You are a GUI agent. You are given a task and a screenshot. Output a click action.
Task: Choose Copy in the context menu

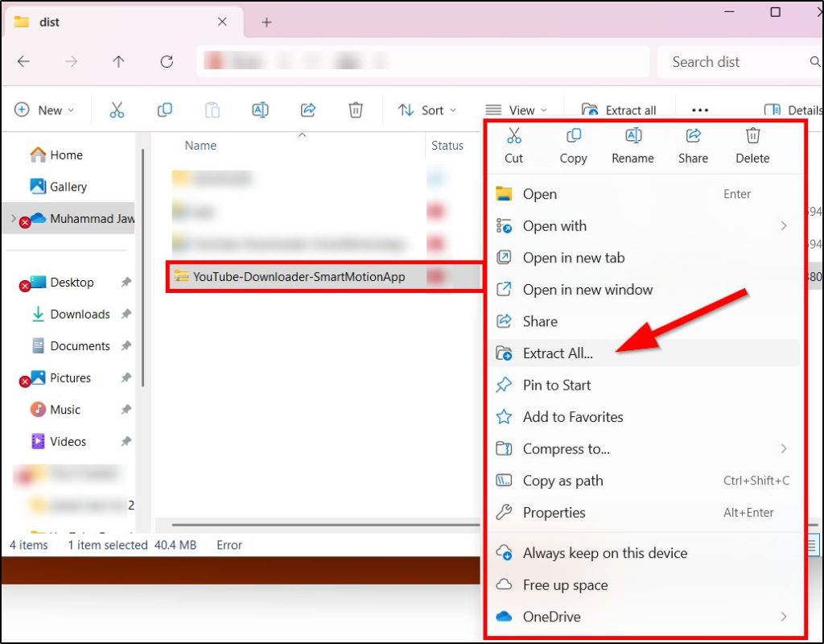pyautogui.click(x=573, y=147)
